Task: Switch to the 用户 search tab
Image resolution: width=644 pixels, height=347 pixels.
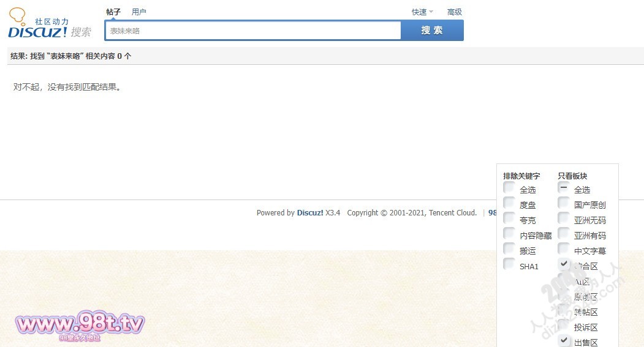Action: (x=139, y=12)
